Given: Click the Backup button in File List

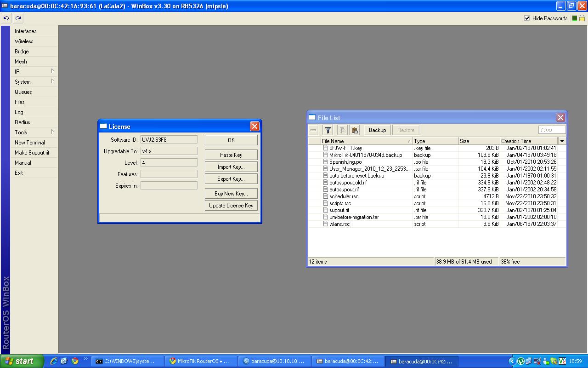Looking at the screenshot, I should 377,130.
